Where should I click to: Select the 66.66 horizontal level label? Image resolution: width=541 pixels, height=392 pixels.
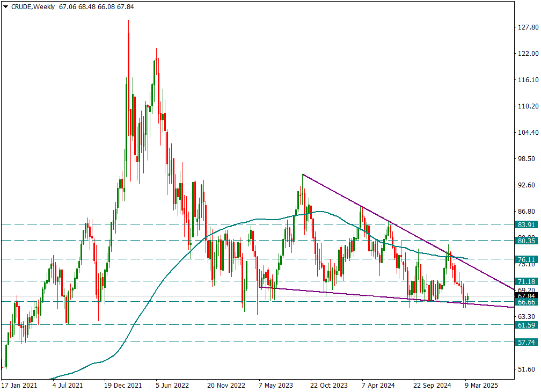(527, 302)
